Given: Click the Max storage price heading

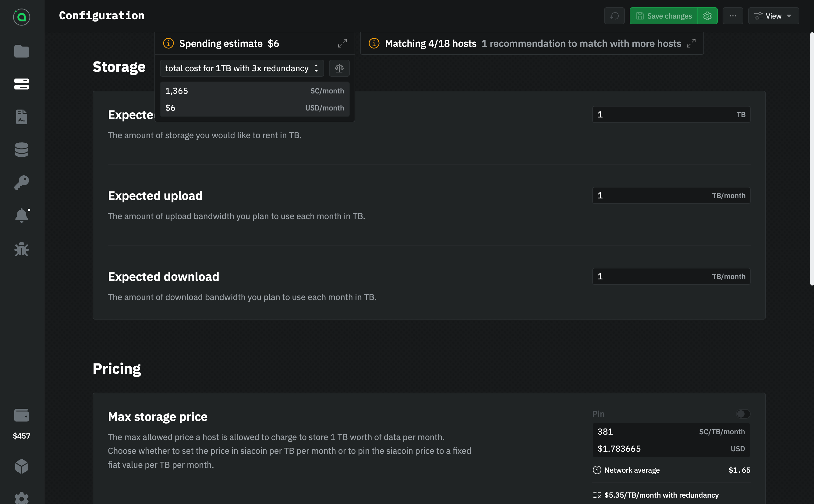Looking at the screenshot, I should pos(157,417).
